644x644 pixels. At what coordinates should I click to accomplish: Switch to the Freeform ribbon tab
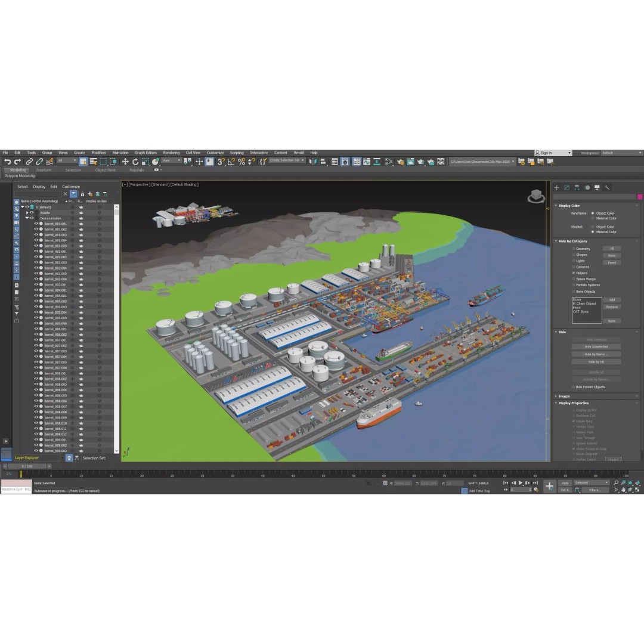(x=44, y=170)
